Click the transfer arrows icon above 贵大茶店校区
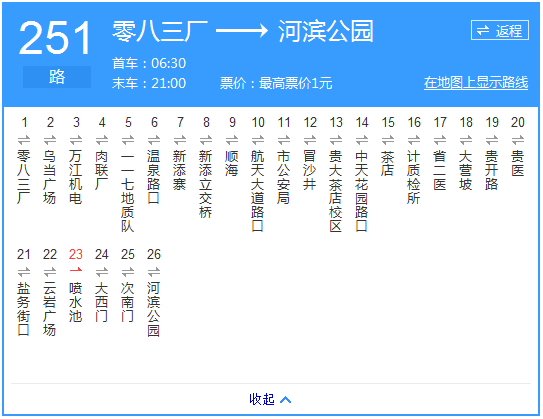The height and width of the screenshot is (419, 543). [336, 140]
